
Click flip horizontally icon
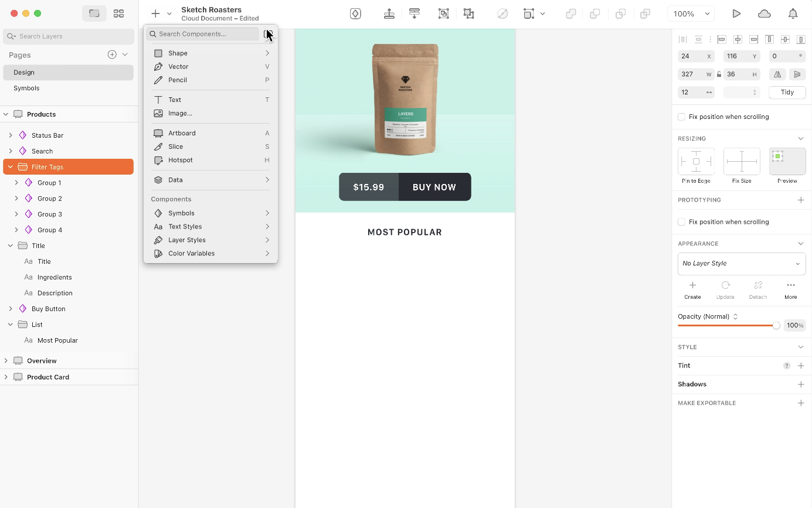tap(777, 74)
